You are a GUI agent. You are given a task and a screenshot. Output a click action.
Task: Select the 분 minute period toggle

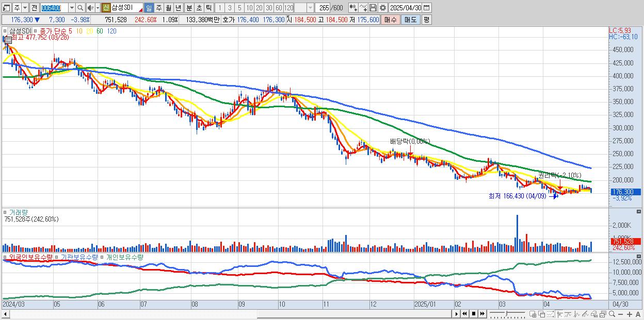(189, 8)
